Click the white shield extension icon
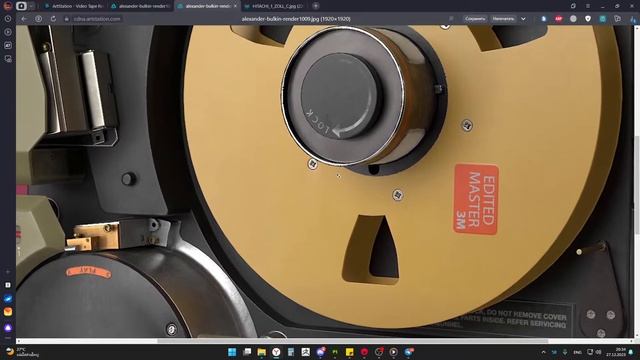The width and height of the screenshot is (640, 360). (588, 19)
